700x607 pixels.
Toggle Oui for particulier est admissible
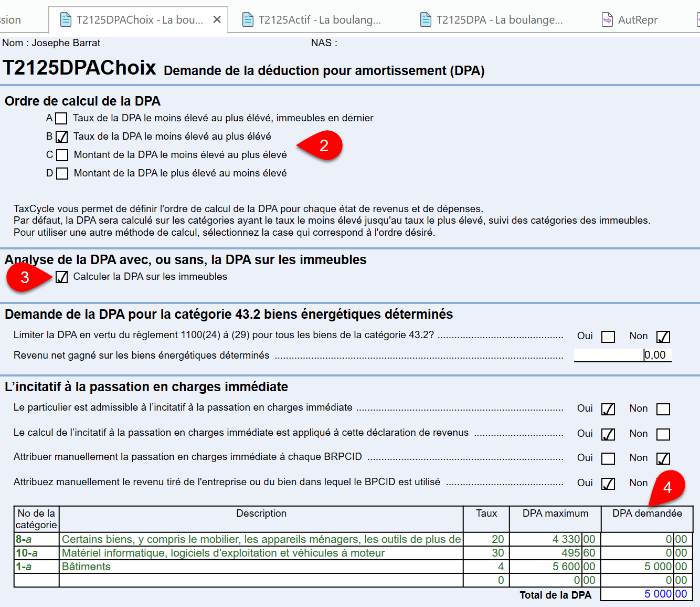tap(608, 409)
